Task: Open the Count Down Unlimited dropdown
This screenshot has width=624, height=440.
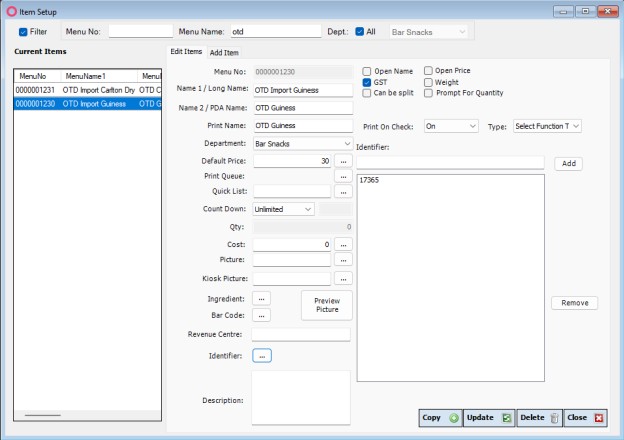Action: click(307, 209)
